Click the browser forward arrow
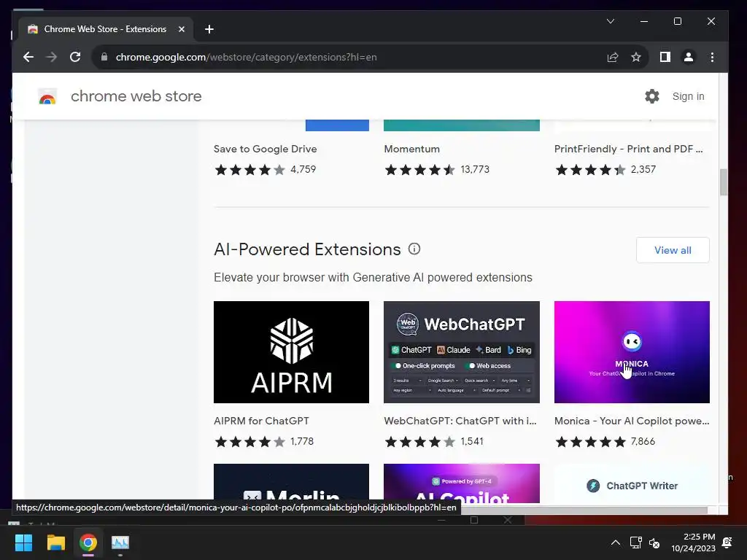747x560 pixels. tap(52, 57)
